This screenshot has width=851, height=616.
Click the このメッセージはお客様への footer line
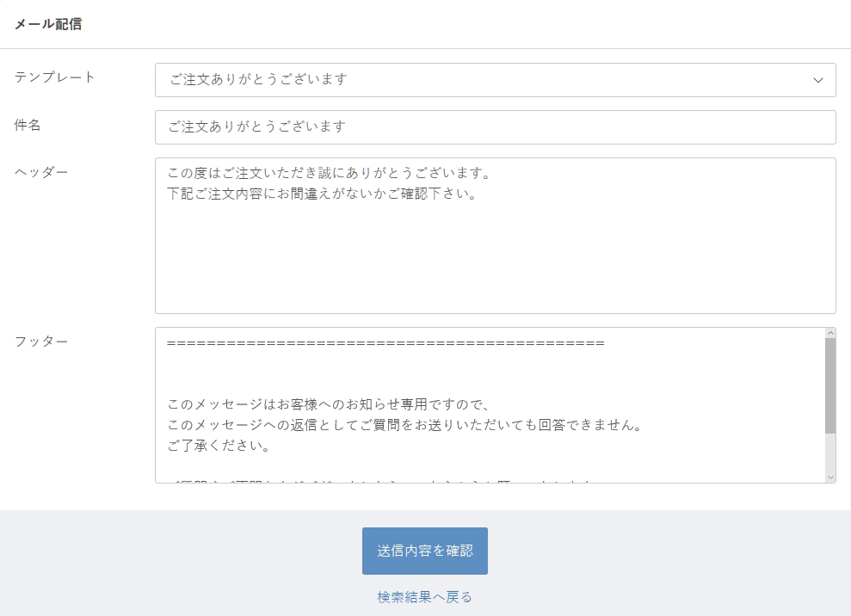(x=327, y=404)
